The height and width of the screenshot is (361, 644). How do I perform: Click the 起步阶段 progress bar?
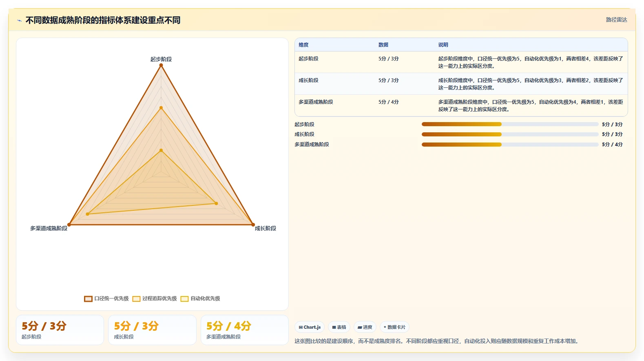510,124
